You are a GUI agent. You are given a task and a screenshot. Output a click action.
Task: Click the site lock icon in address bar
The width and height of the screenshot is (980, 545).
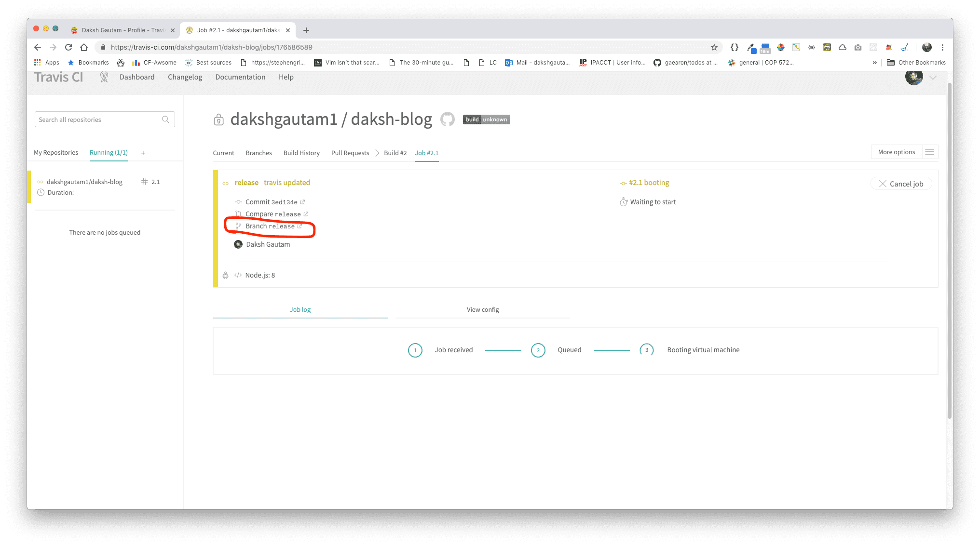click(x=103, y=47)
